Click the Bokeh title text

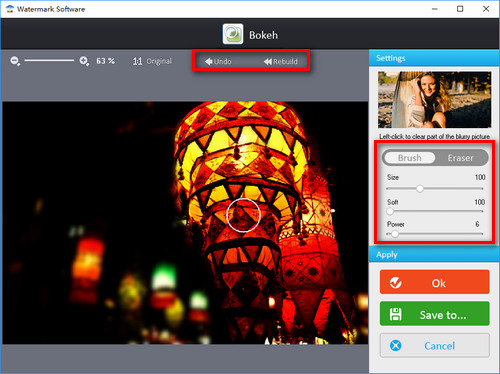point(263,35)
